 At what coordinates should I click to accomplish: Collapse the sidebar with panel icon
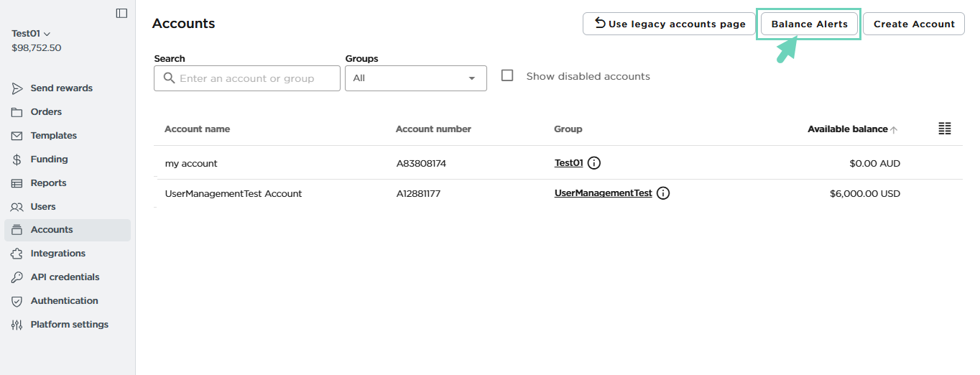pos(121,13)
